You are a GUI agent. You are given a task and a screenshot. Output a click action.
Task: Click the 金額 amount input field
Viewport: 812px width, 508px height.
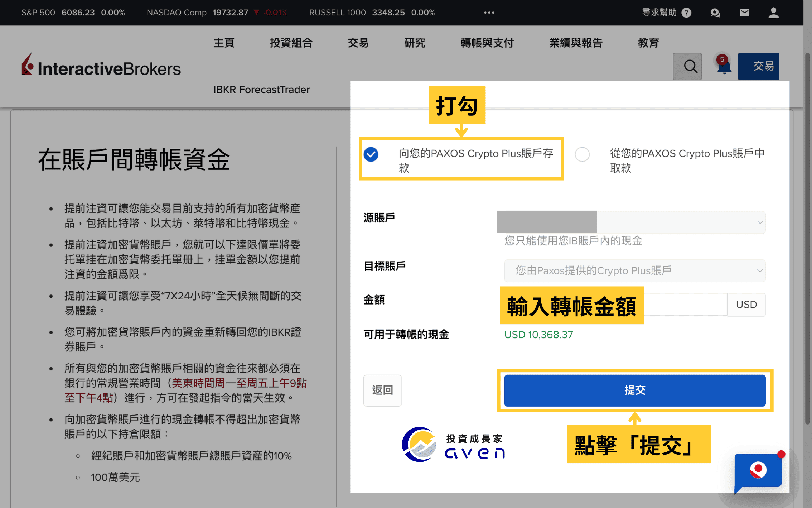click(x=686, y=305)
